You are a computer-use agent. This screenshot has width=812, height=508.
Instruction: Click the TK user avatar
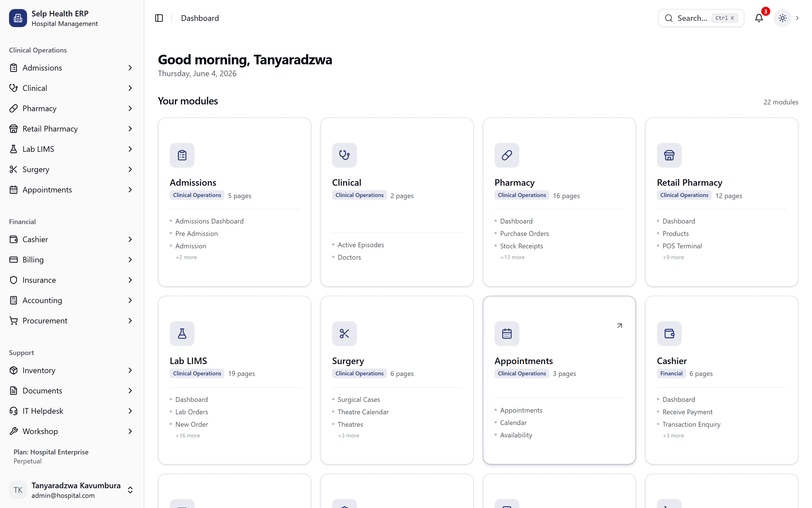pyautogui.click(x=18, y=490)
